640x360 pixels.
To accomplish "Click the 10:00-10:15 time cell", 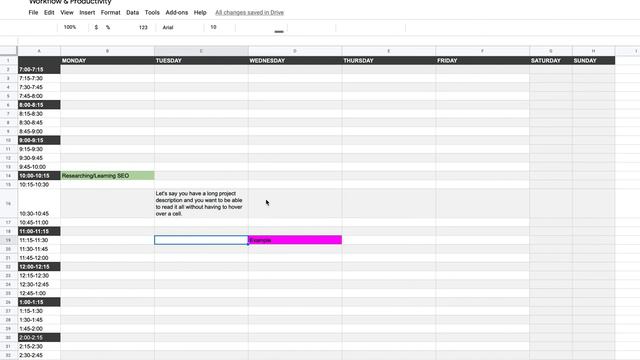I will click(39, 176).
